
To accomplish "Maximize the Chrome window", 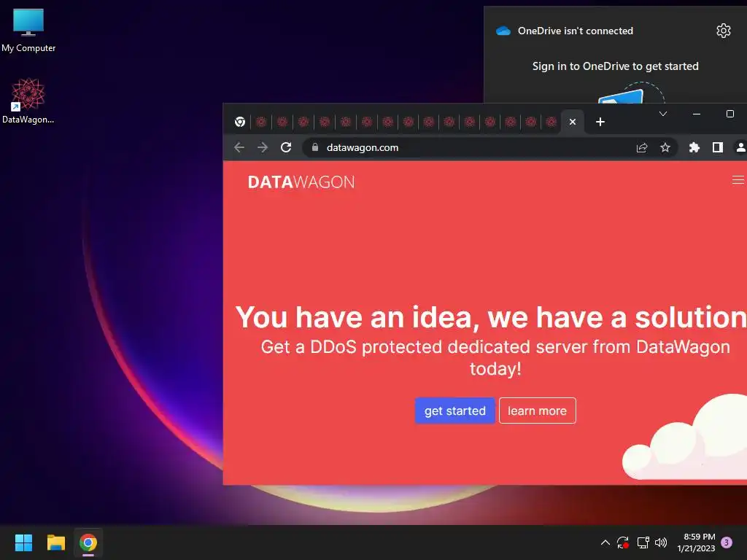I will (729, 114).
